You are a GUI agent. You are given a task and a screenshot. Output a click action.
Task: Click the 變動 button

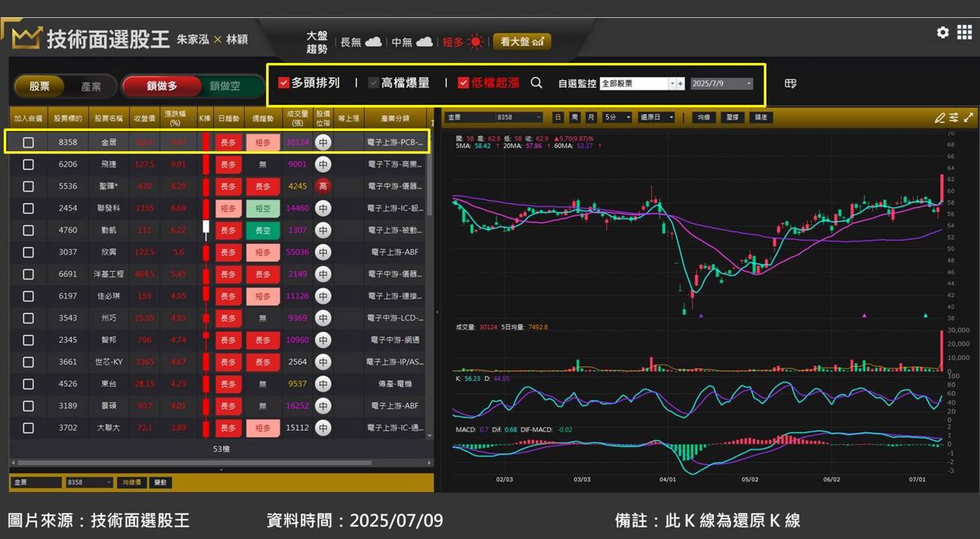160,483
